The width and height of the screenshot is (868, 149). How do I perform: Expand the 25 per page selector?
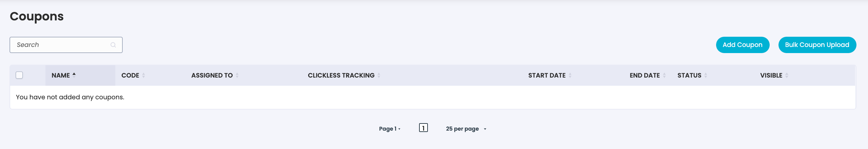(466, 129)
